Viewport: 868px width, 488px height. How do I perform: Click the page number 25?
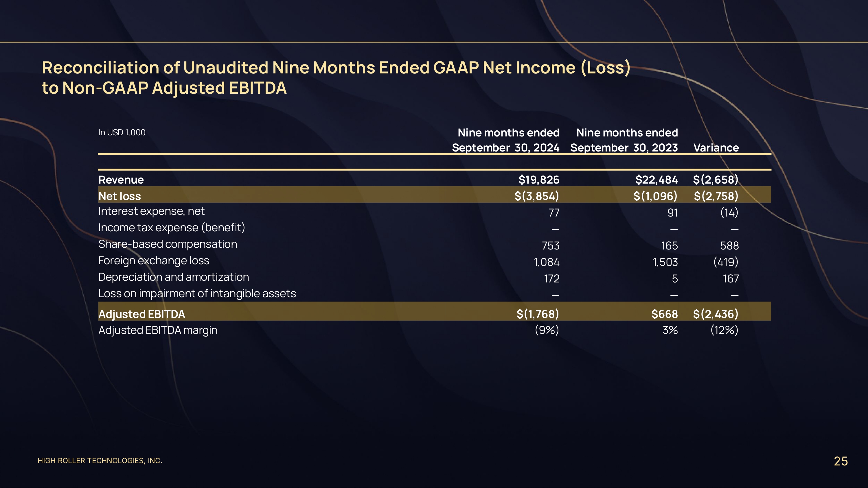click(x=841, y=461)
